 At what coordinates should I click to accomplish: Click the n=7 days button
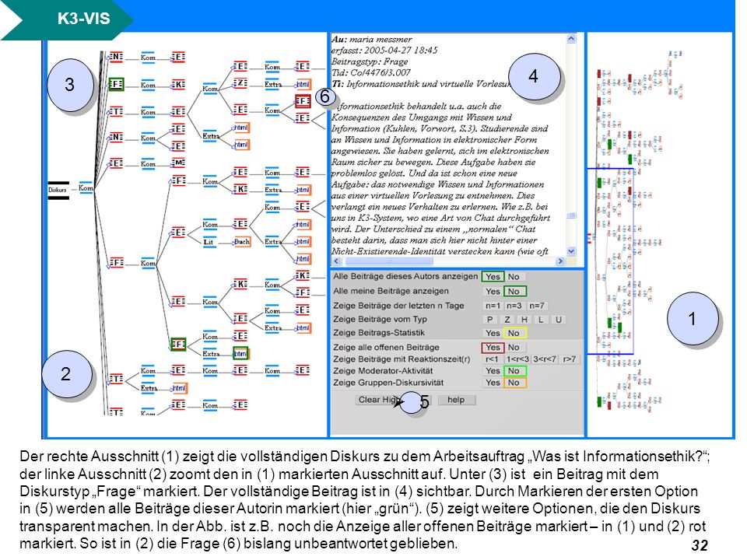click(536, 306)
